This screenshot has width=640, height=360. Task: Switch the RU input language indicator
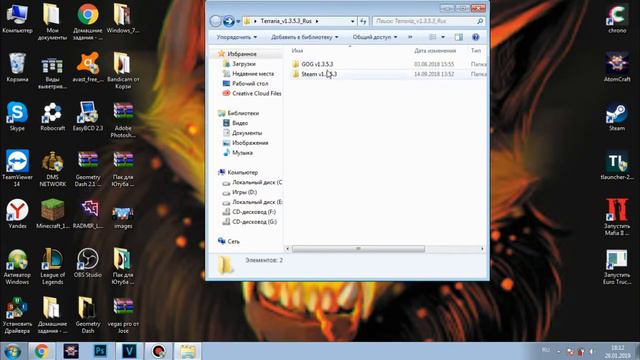tap(545, 350)
